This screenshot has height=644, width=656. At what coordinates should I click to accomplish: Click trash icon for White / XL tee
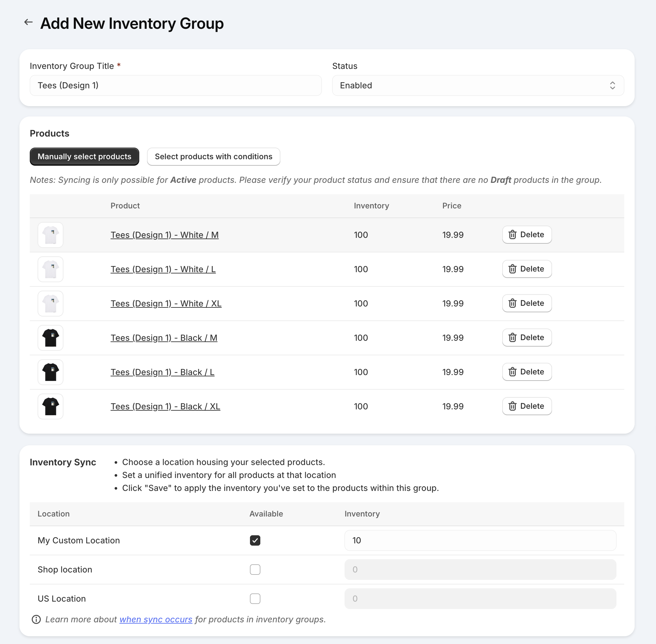pos(512,304)
